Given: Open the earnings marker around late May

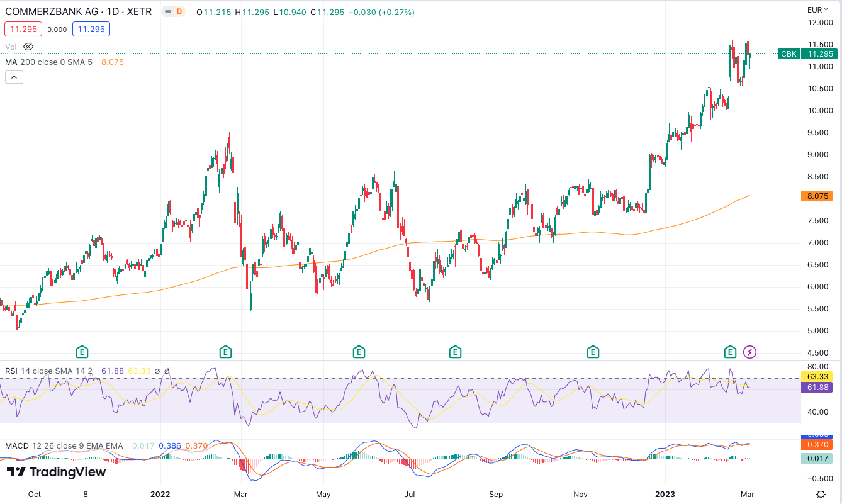Looking at the screenshot, I should pyautogui.click(x=359, y=352).
